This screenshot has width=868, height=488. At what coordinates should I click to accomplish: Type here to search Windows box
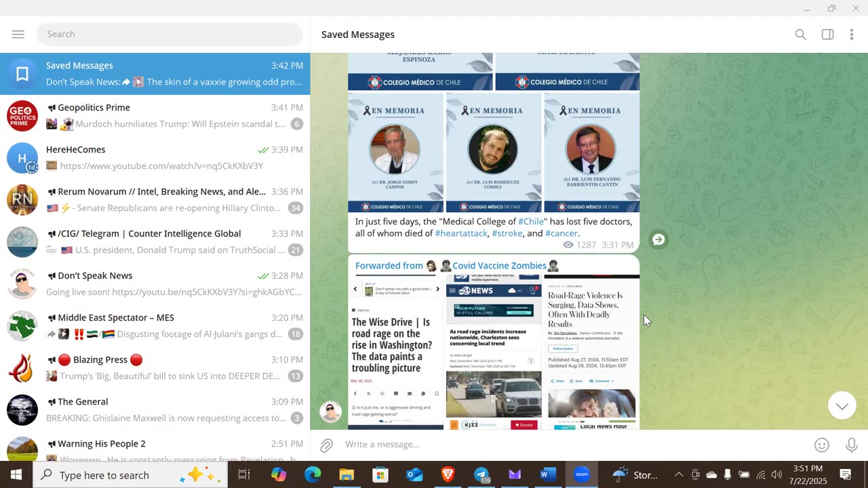[x=131, y=474]
